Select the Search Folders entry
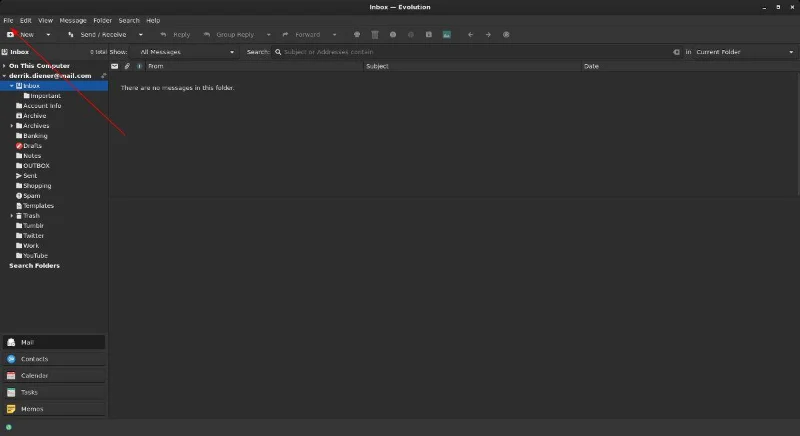 coord(34,266)
